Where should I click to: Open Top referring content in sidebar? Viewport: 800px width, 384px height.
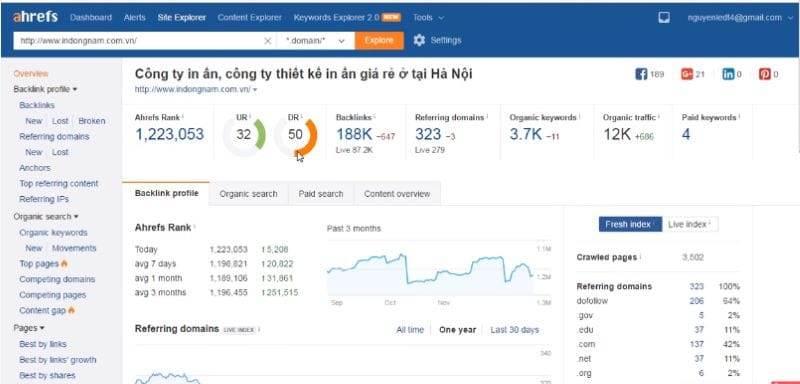59,184
